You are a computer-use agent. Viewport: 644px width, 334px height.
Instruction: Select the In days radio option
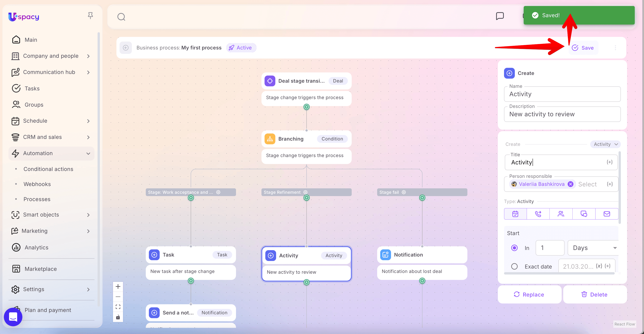[x=514, y=248]
